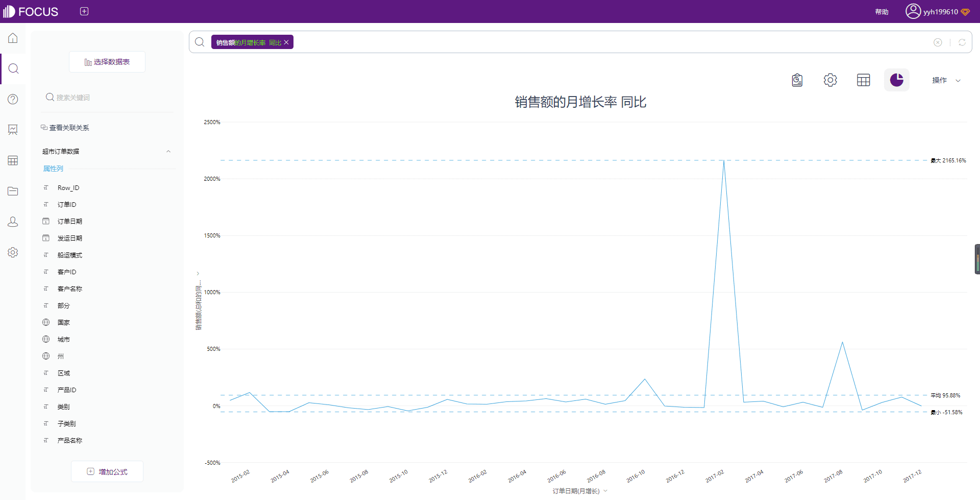This screenshot has width=980, height=500.
Task: Switch to table view icon
Action: [x=864, y=80]
